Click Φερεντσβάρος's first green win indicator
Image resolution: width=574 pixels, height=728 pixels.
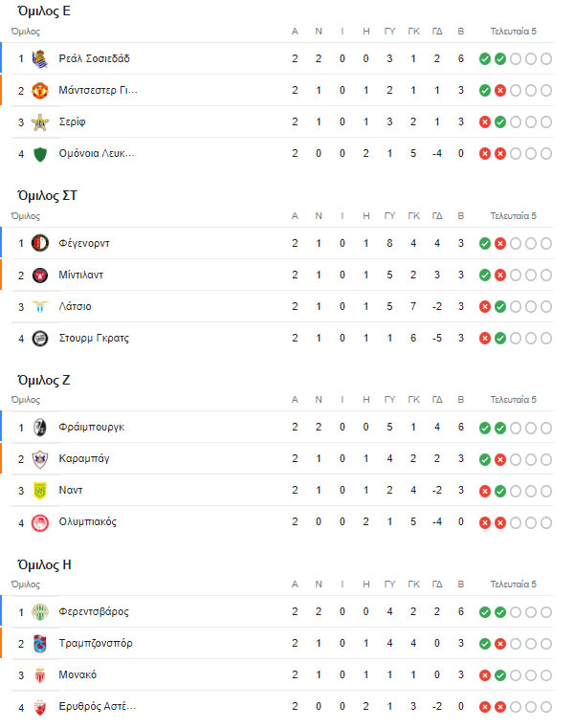pos(485,611)
